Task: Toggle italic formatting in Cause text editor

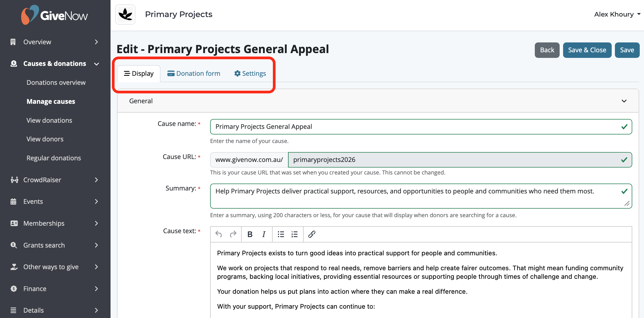Action: tap(264, 234)
